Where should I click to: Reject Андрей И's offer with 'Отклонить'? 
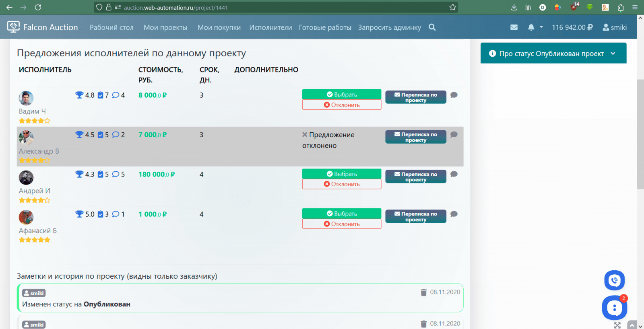point(341,184)
